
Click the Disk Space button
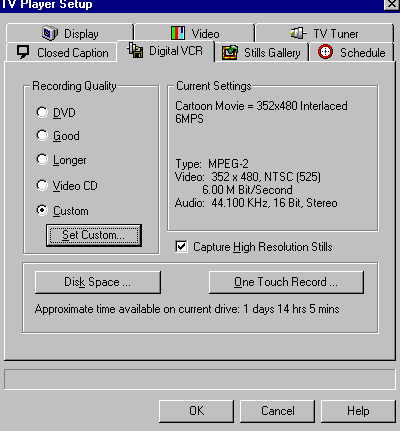click(98, 282)
